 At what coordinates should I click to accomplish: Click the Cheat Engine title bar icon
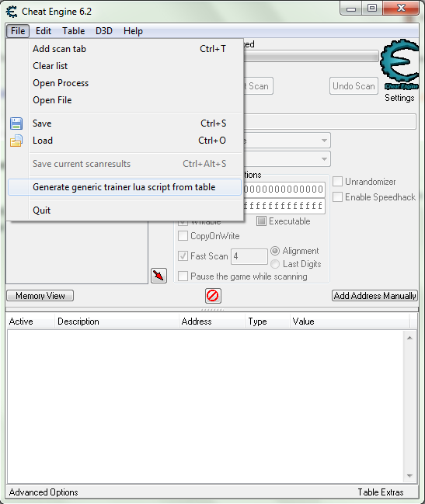12,12
